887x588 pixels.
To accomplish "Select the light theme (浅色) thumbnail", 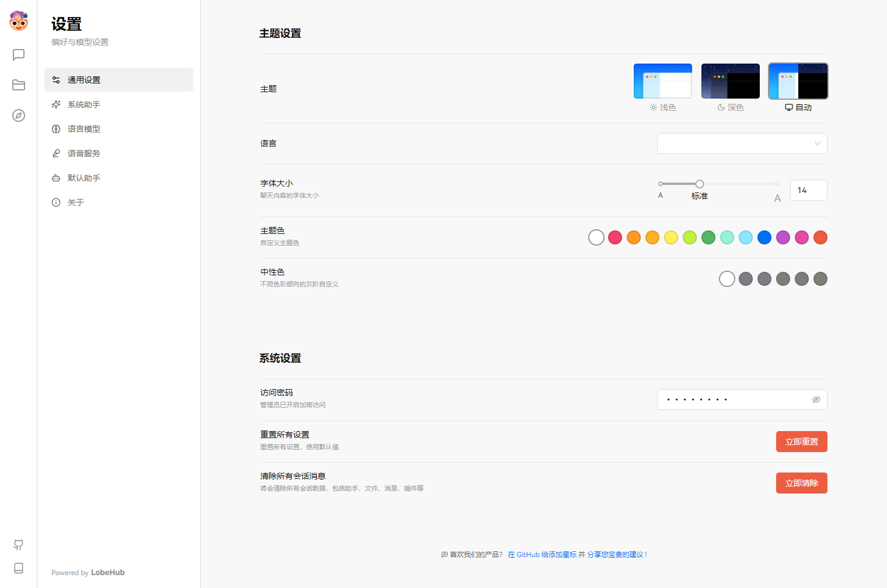I will pos(662,82).
